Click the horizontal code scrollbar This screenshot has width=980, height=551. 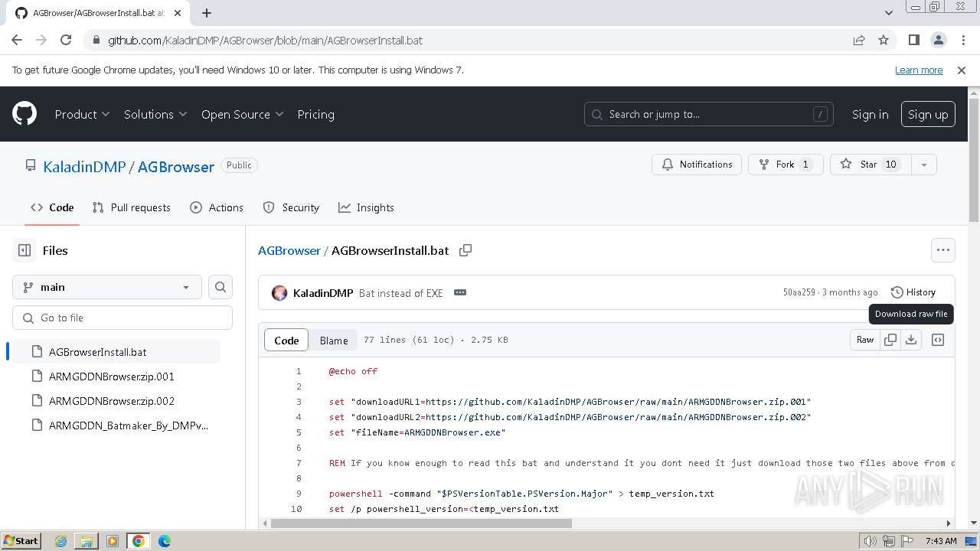point(421,523)
